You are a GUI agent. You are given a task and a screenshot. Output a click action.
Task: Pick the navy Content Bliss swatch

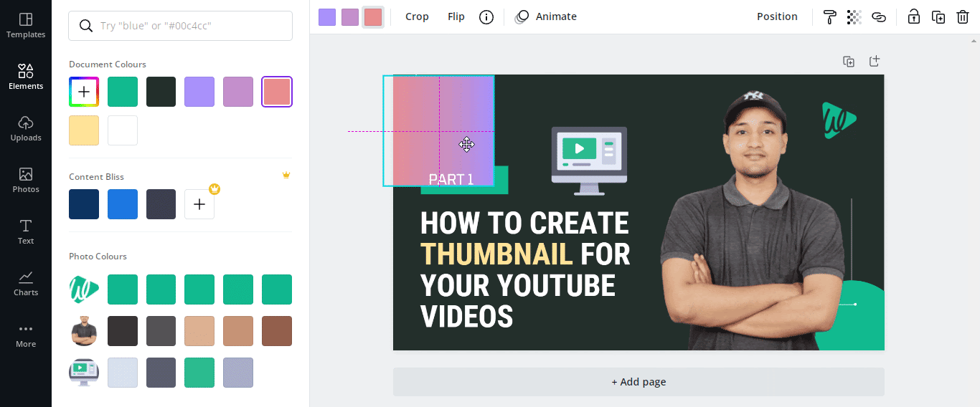84,204
